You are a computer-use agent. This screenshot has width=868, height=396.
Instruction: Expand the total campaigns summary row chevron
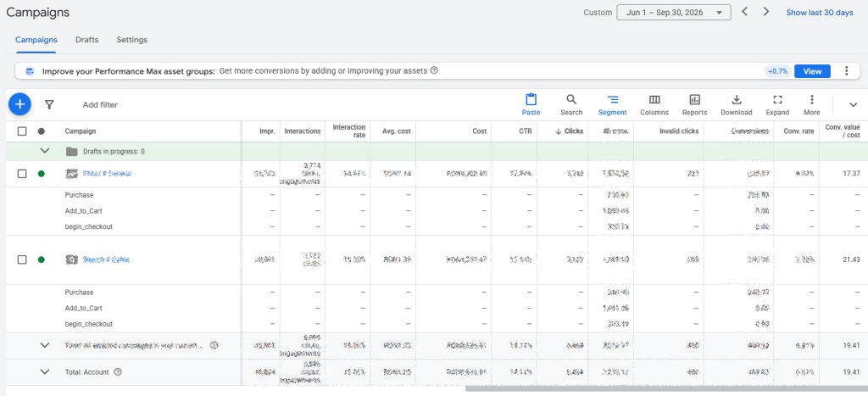click(x=46, y=345)
